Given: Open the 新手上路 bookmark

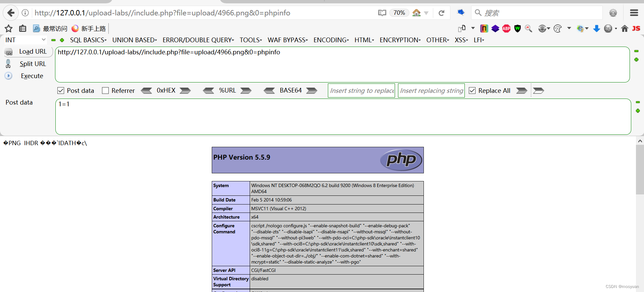Looking at the screenshot, I should pyautogui.click(x=89, y=28).
